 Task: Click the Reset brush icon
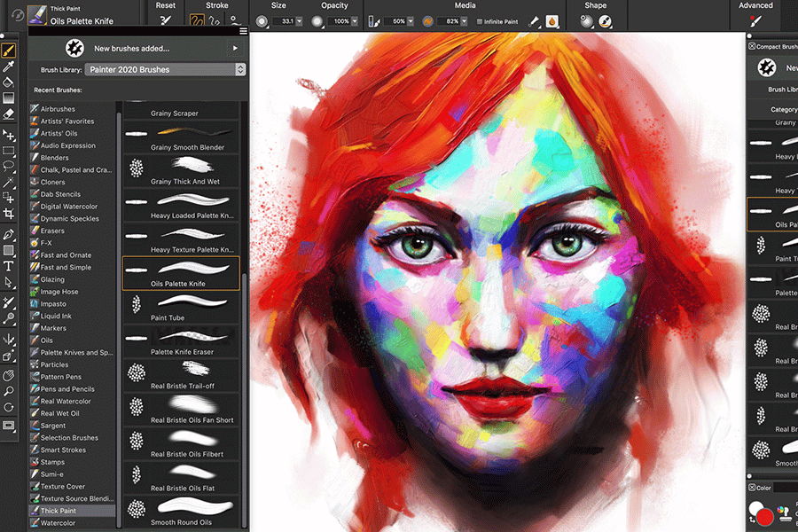tap(165, 20)
